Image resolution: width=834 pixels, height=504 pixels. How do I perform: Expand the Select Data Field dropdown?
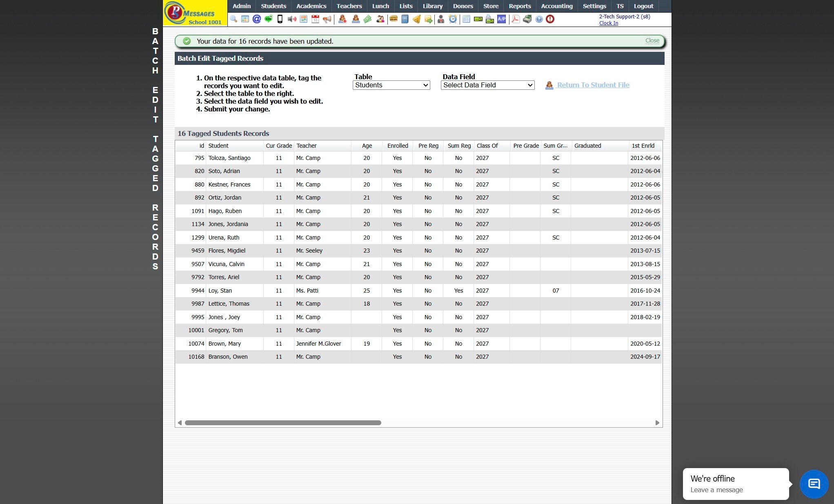click(487, 85)
